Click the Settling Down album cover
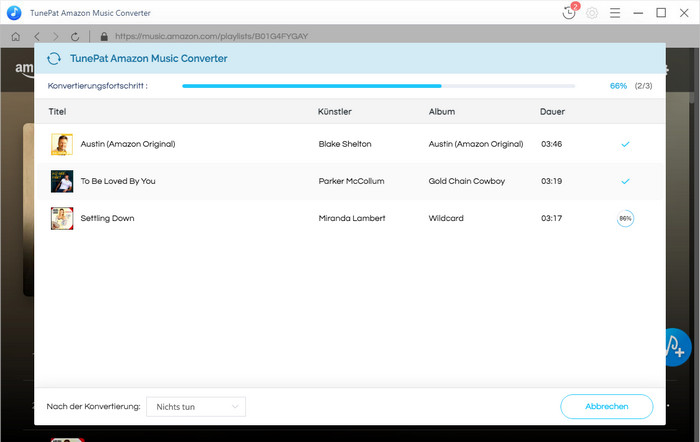The width and height of the screenshot is (700, 442). [x=62, y=218]
